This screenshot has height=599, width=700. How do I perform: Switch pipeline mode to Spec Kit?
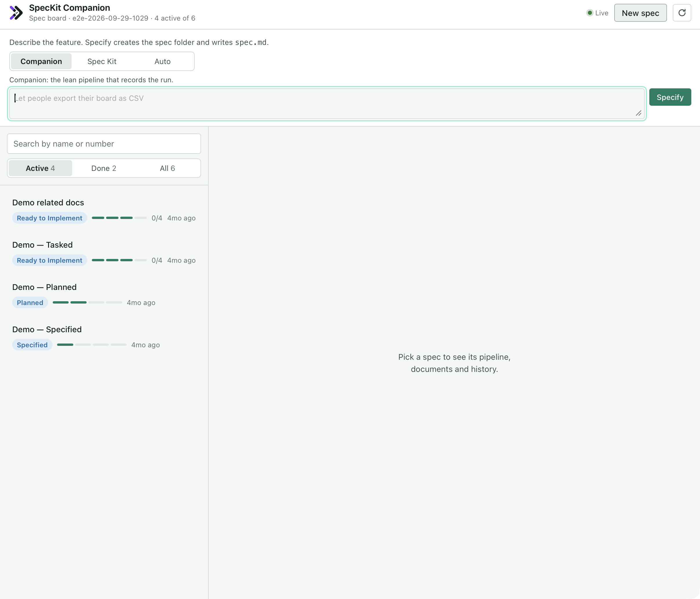(x=102, y=61)
